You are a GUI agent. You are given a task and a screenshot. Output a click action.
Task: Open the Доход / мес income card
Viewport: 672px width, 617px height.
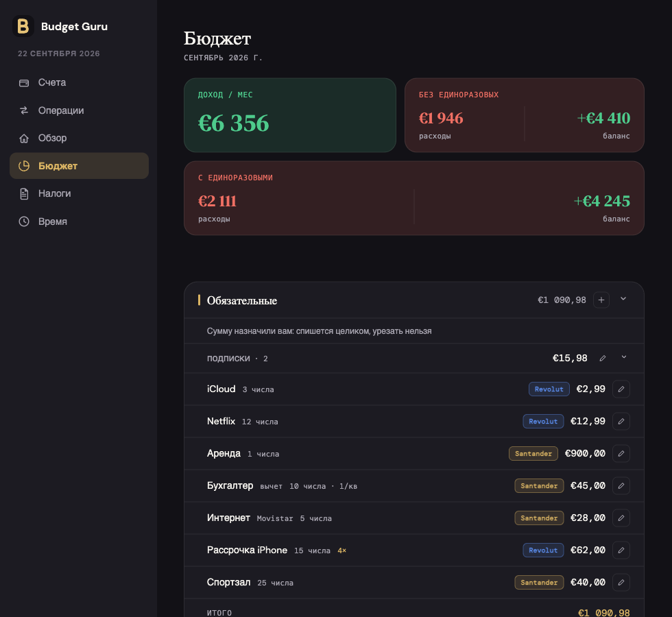coord(290,115)
